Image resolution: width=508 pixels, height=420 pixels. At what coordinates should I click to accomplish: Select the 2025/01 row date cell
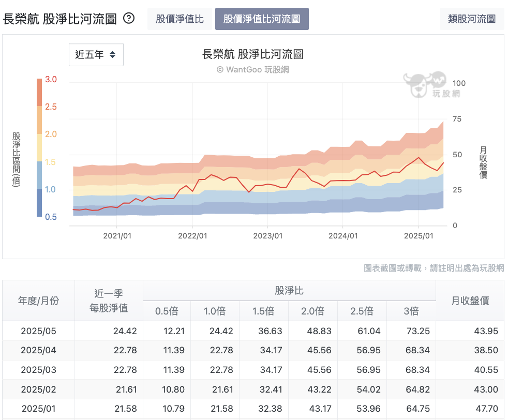tap(39, 409)
